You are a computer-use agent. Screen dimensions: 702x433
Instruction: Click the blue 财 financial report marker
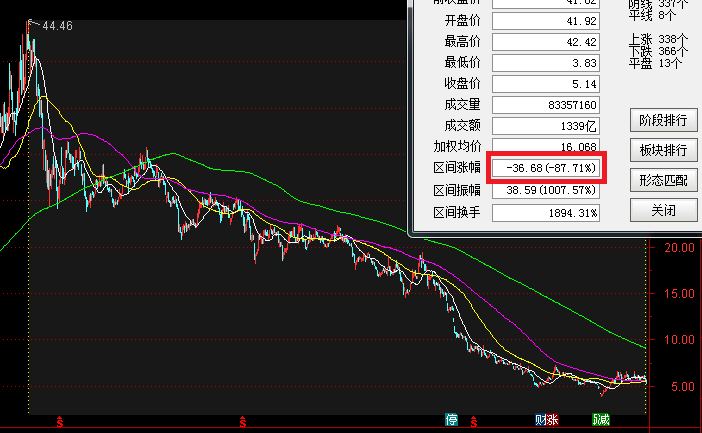pos(539,419)
